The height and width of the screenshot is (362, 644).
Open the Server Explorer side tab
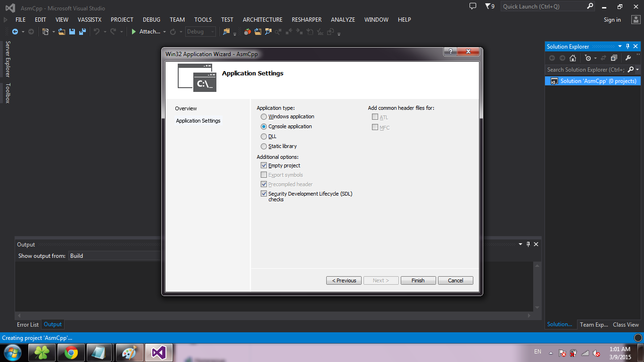[x=8, y=59]
